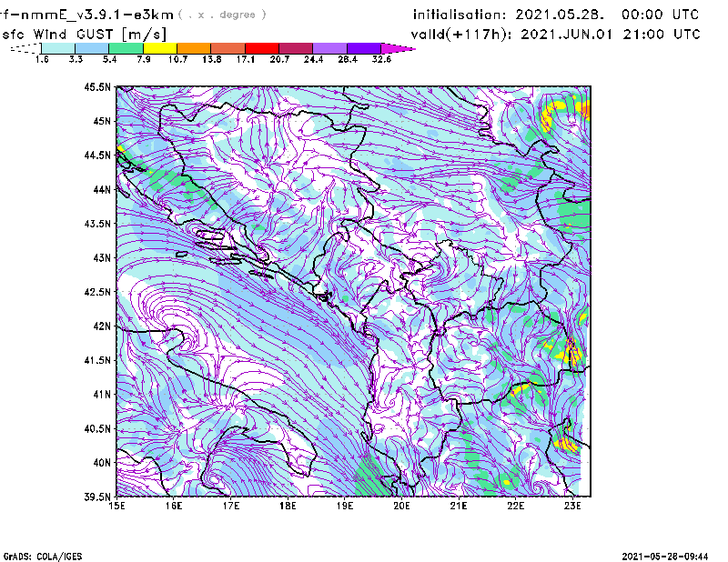Click the light cyan 1.6–3.3 legend swatch
The height and width of the screenshot is (562, 728).
(x=58, y=48)
